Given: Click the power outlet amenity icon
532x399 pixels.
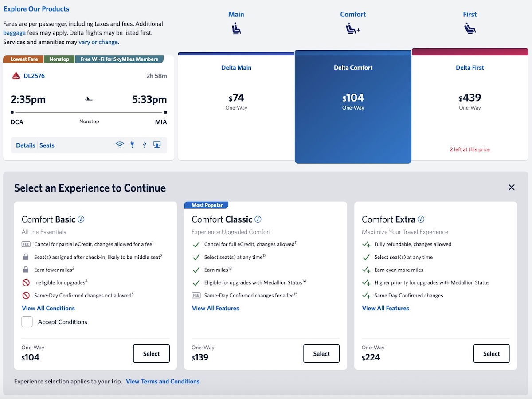Looking at the screenshot, I should click(x=132, y=145).
